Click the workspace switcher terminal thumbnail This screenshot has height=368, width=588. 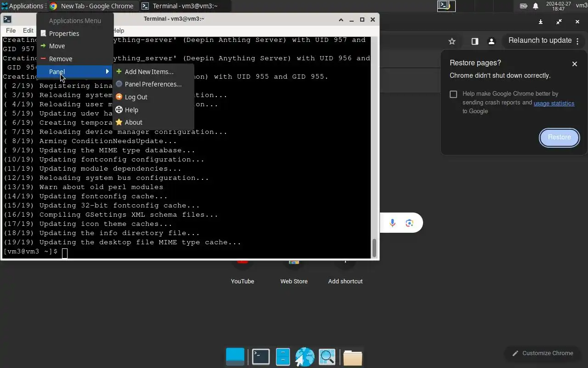click(x=446, y=6)
